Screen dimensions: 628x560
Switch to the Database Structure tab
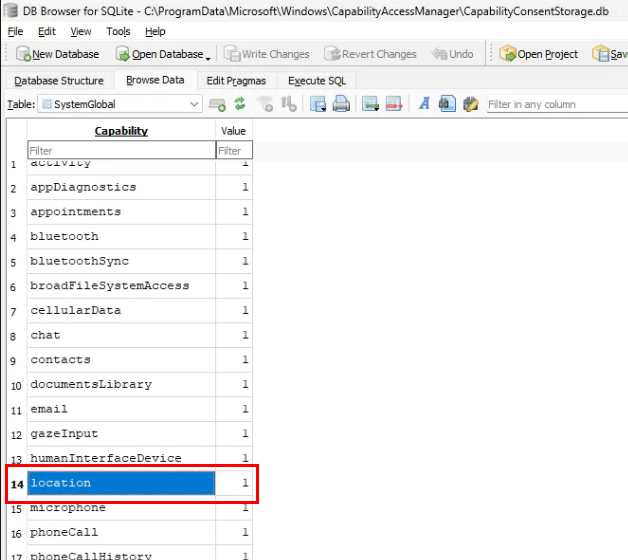pos(58,80)
